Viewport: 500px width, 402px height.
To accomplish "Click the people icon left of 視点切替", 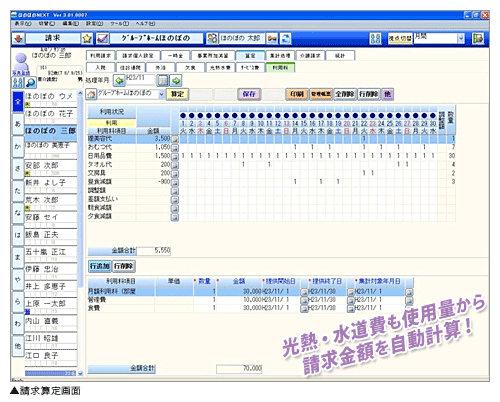I will (x=375, y=39).
